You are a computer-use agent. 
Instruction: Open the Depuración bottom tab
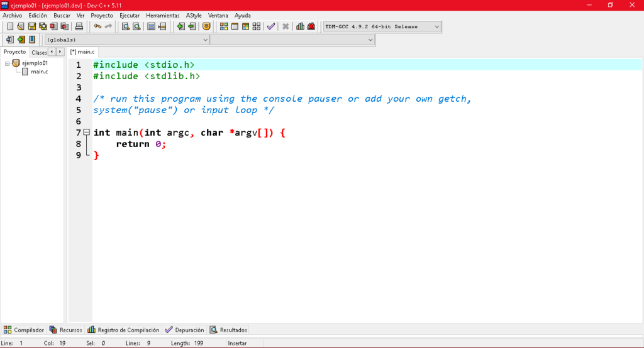(184, 330)
